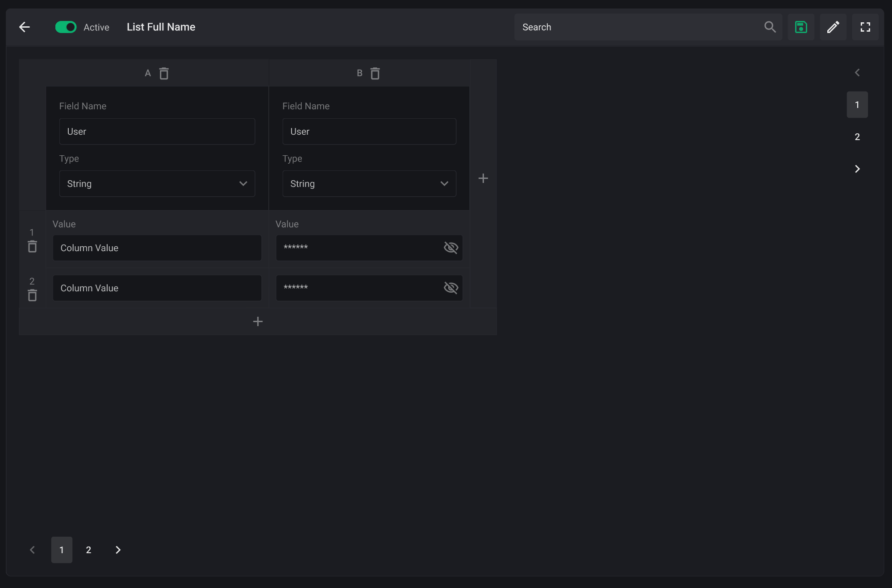Open column B Type dropdown

tap(369, 184)
